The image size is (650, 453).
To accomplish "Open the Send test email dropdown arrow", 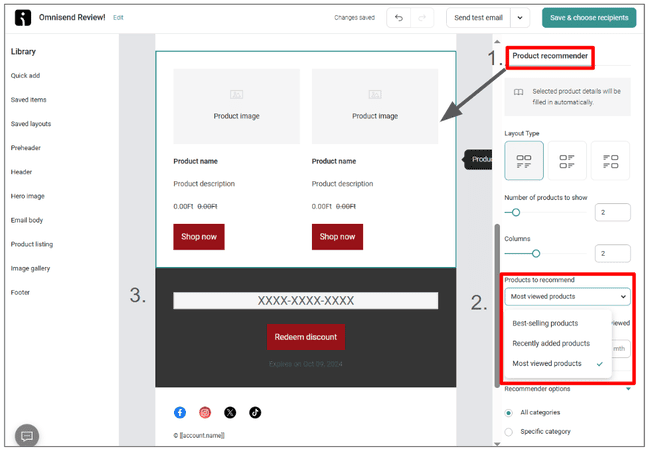I will tap(520, 18).
